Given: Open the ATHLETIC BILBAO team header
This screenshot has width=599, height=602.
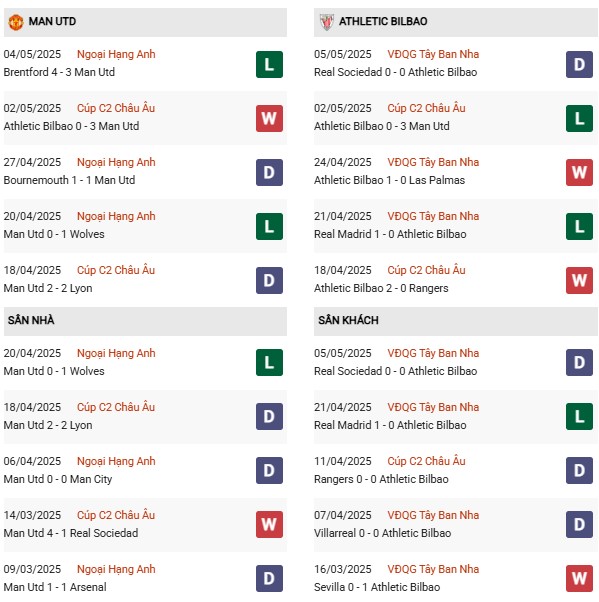Looking at the screenshot, I should coord(456,22).
